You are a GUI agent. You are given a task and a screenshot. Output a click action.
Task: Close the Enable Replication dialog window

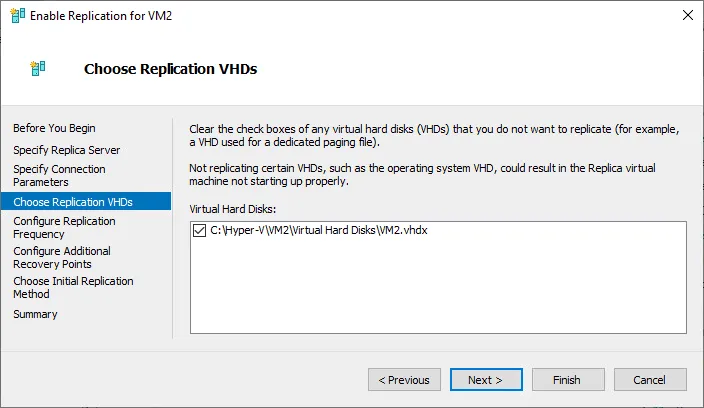[x=687, y=15]
